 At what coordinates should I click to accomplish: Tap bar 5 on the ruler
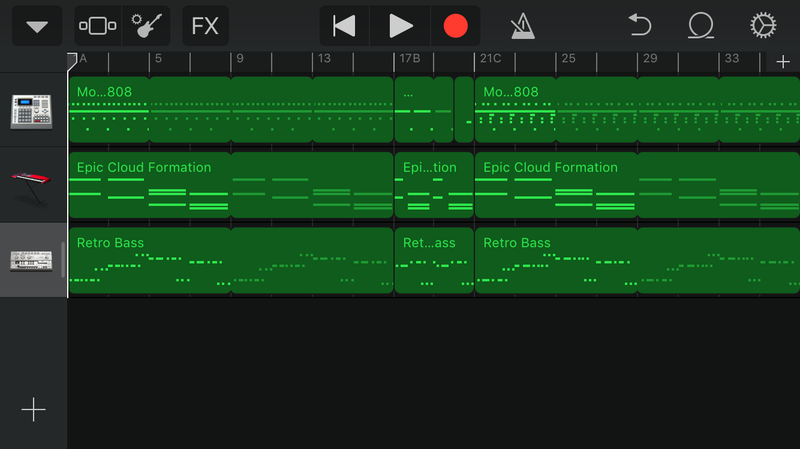click(158, 59)
